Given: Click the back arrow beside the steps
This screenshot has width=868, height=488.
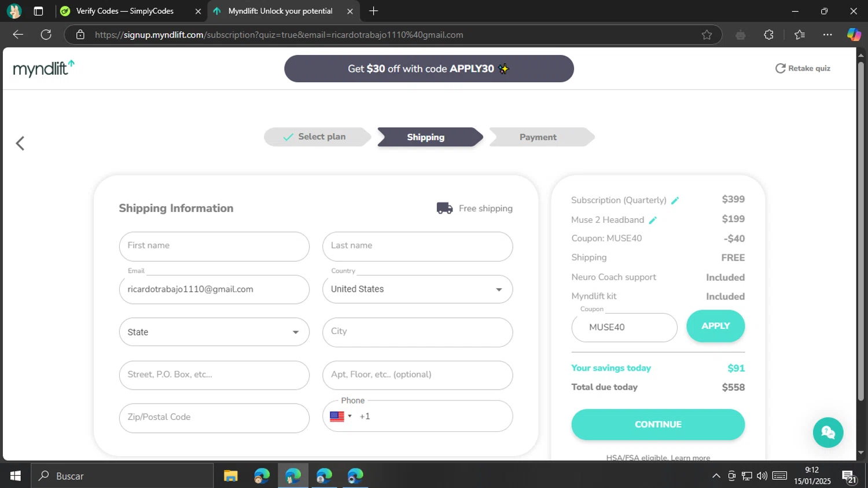Looking at the screenshot, I should tap(20, 143).
